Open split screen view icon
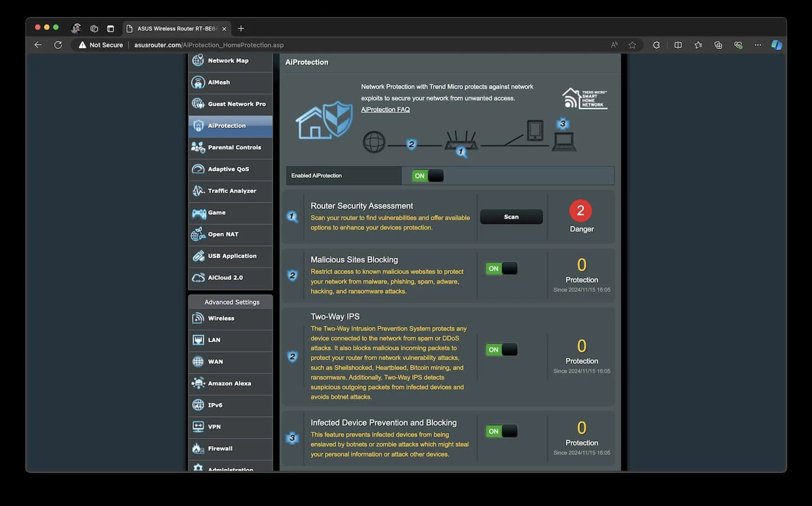Image resolution: width=812 pixels, height=506 pixels. tap(678, 45)
